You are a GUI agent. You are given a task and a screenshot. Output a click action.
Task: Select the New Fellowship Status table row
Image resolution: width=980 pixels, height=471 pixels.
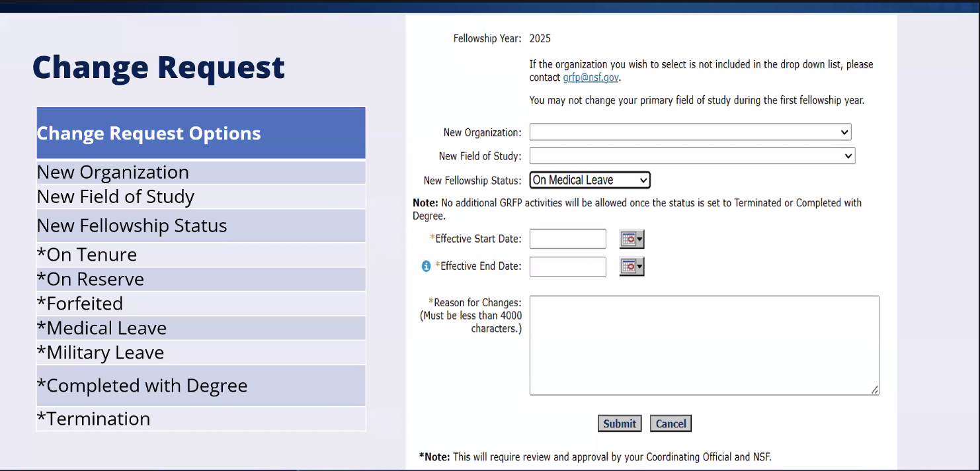[201, 226]
